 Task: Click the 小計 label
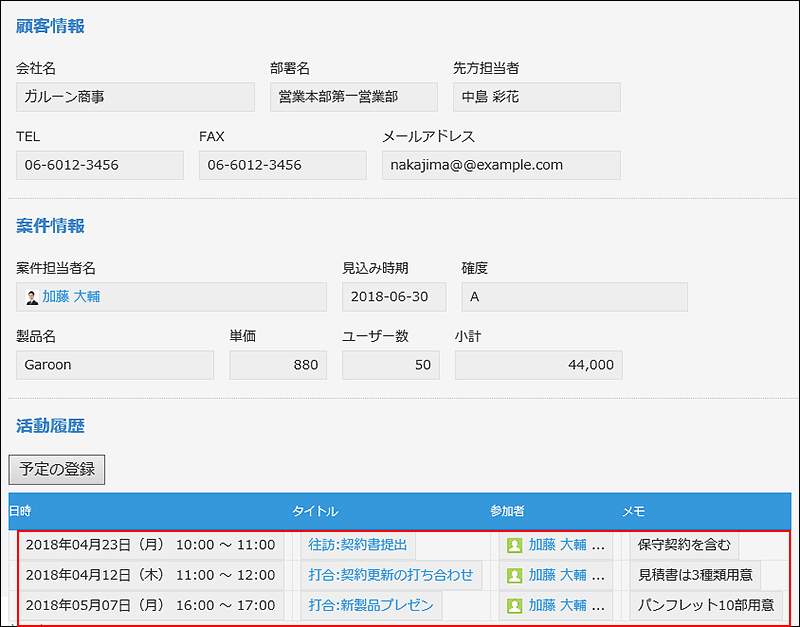(468, 337)
